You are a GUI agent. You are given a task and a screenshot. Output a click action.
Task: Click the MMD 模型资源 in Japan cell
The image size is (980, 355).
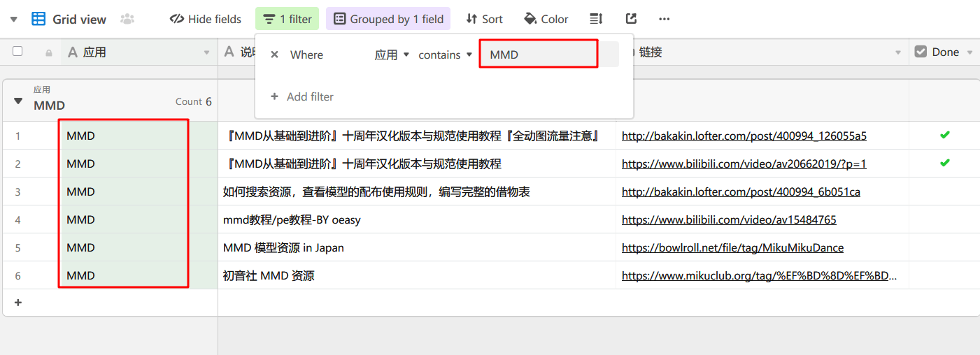(417, 247)
